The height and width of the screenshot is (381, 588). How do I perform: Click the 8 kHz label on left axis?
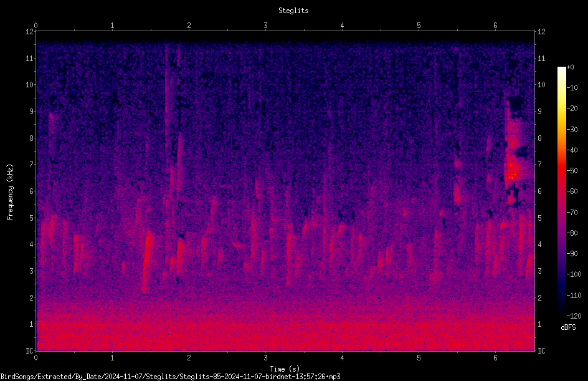pyautogui.click(x=30, y=138)
